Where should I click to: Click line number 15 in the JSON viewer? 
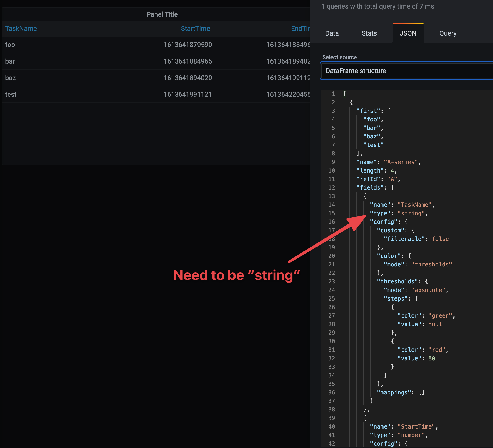tap(332, 213)
